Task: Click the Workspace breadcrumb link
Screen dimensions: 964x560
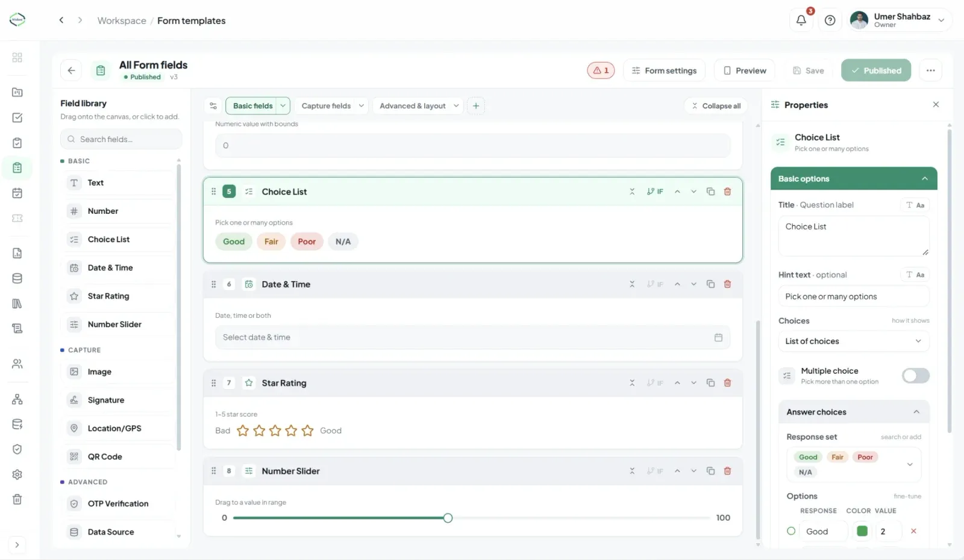Action: point(122,20)
